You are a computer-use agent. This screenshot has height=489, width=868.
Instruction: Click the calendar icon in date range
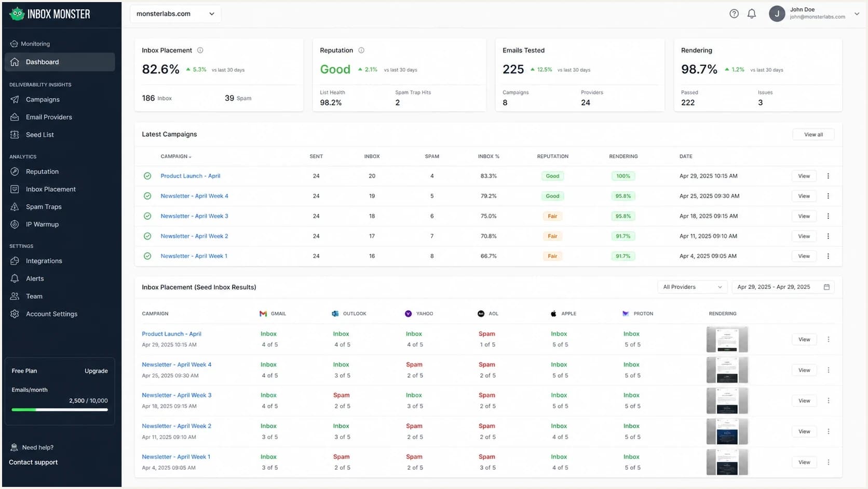click(826, 287)
